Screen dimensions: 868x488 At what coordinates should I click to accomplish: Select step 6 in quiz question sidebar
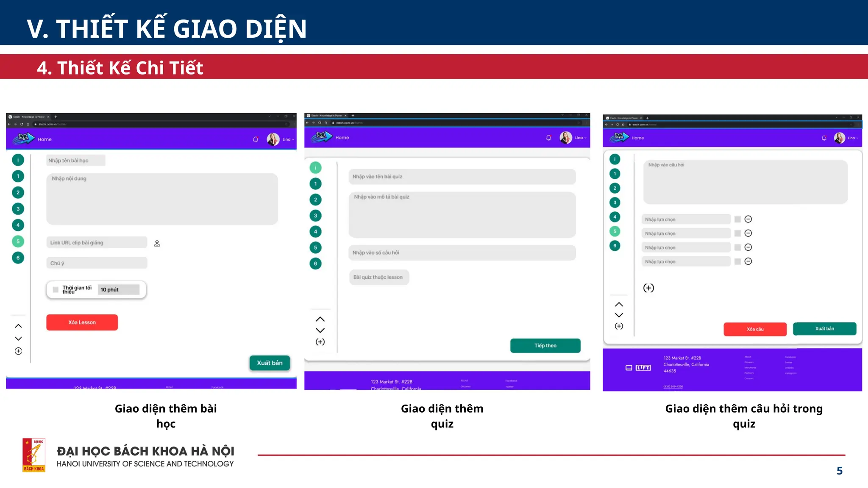point(615,246)
